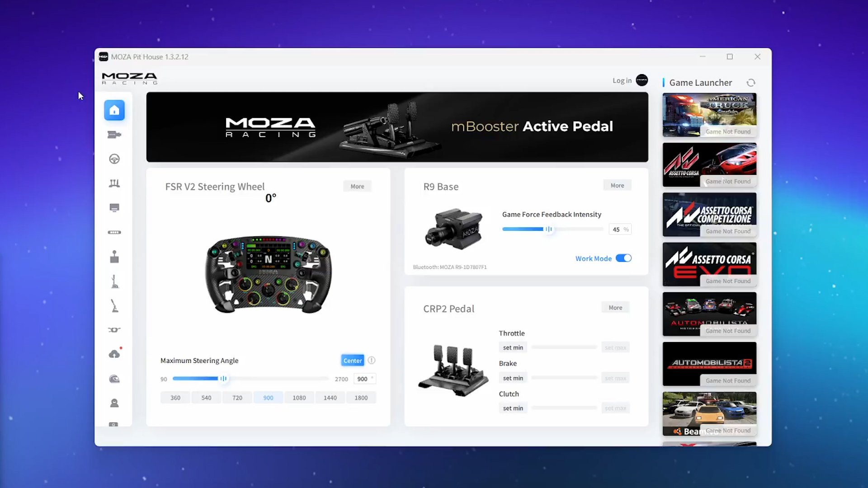Open the helmet sidebar icon
Image resolution: width=868 pixels, height=488 pixels.
tap(114, 379)
